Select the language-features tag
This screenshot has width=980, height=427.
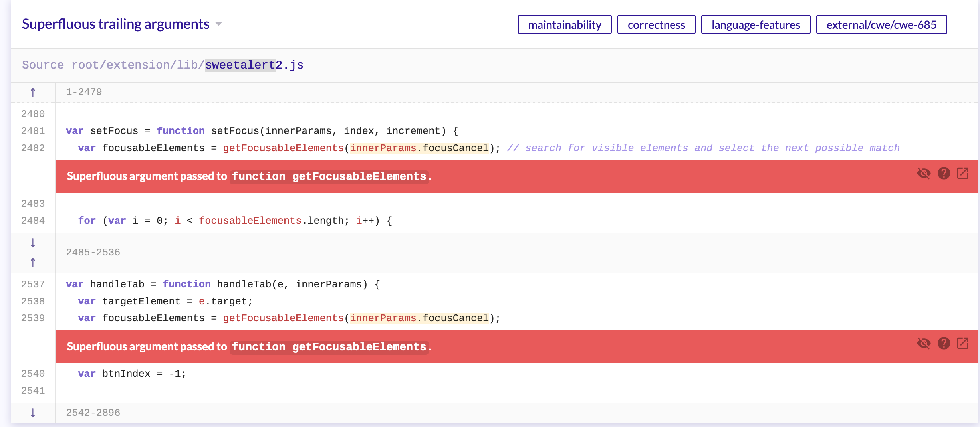point(755,24)
